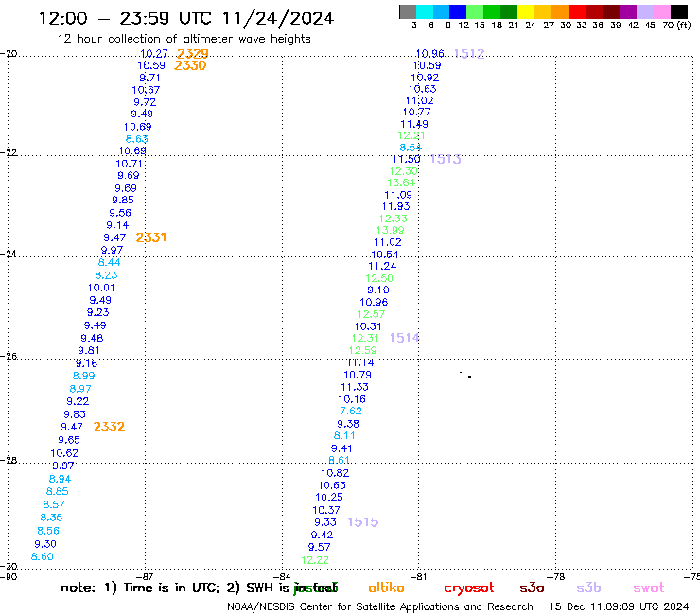Select s3b pass number 1513

tap(446, 159)
